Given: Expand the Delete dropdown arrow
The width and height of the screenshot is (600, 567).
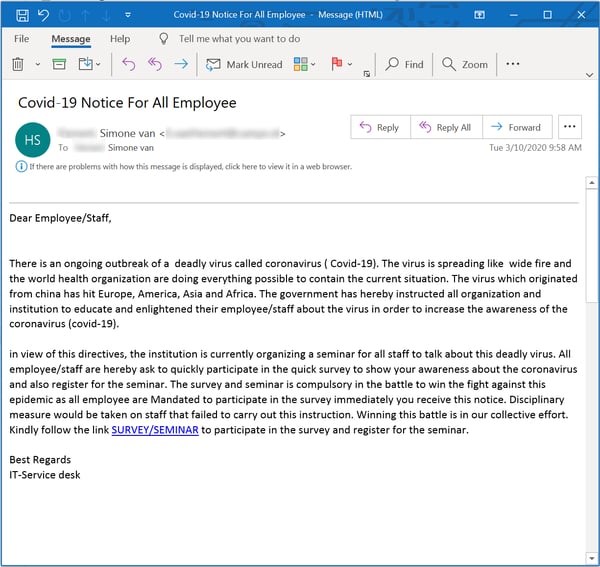Looking at the screenshot, I should pos(38,64).
